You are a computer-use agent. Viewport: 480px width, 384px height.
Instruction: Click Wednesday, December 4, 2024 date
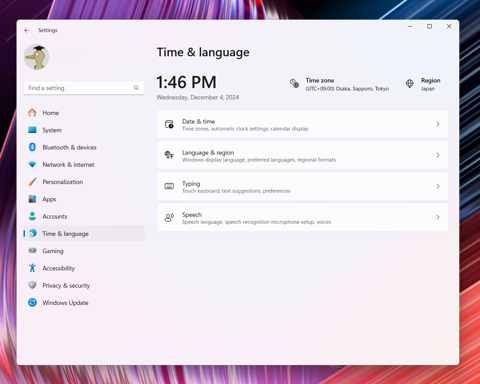[198, 97]
